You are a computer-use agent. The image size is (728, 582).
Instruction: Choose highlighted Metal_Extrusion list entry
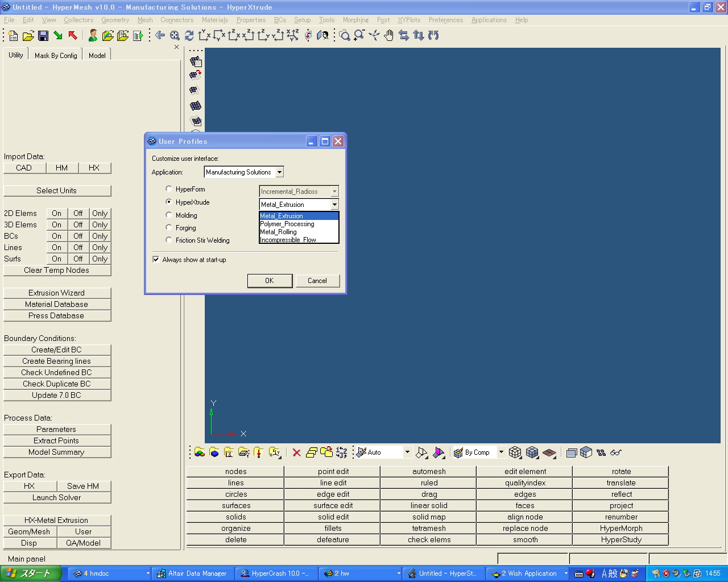[299, 216]
